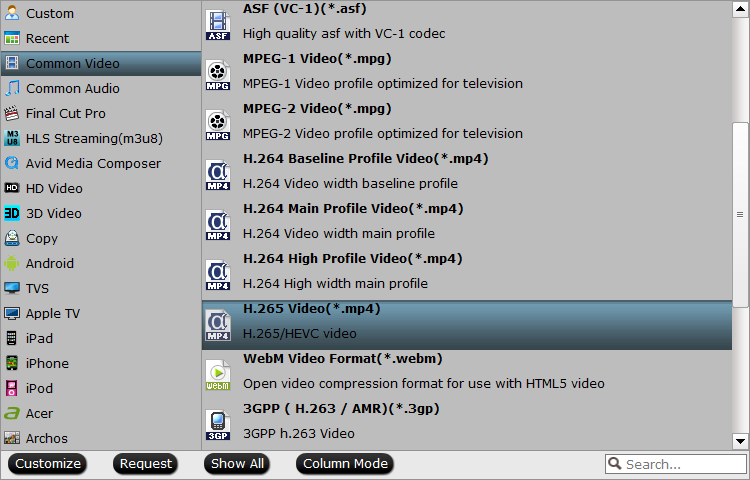750x480 pixels.
Task: Select 3GPP ( H.263 / AMR)(*.3gp) title
Action: [341, 409]
